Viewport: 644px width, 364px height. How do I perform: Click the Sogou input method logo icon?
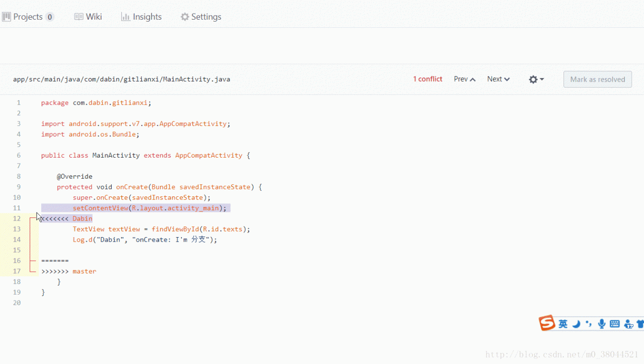547,323
